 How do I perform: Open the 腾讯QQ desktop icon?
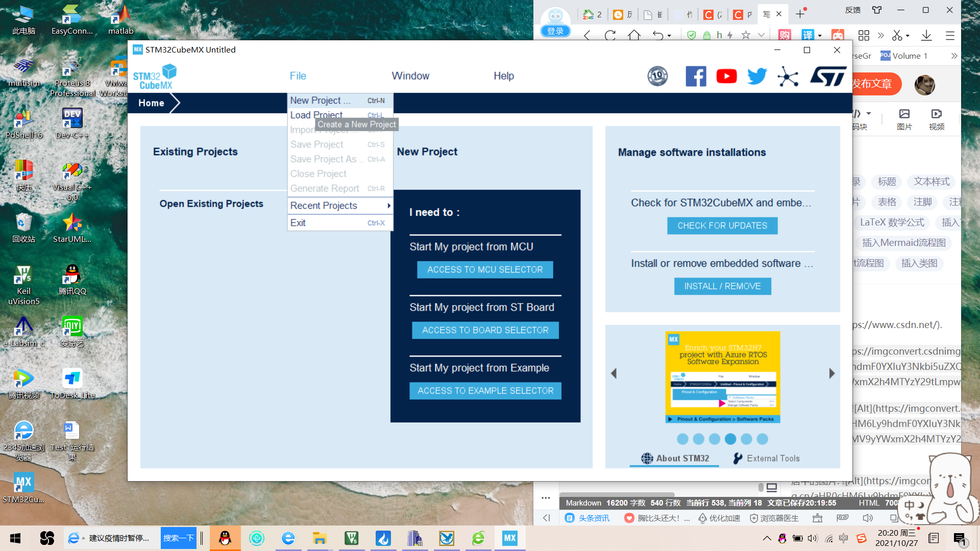pos(72,280)
